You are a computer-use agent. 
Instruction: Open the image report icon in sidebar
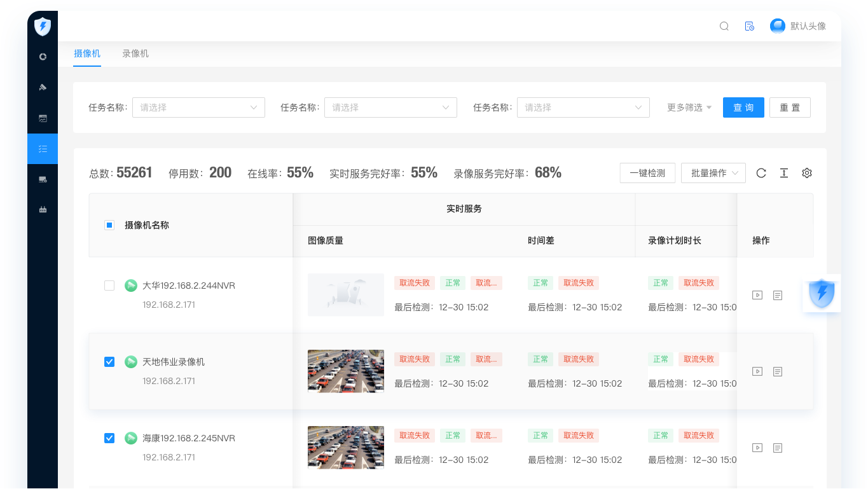click(x=43, y=118)
